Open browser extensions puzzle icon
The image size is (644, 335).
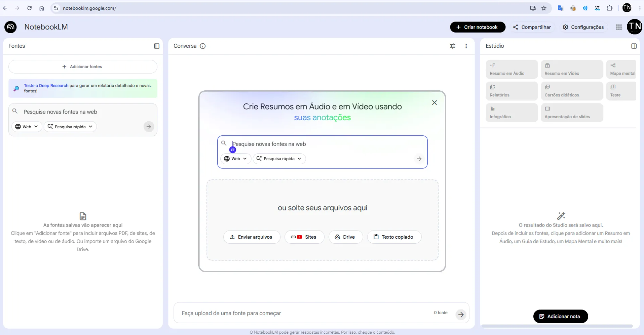coord(609,8)
